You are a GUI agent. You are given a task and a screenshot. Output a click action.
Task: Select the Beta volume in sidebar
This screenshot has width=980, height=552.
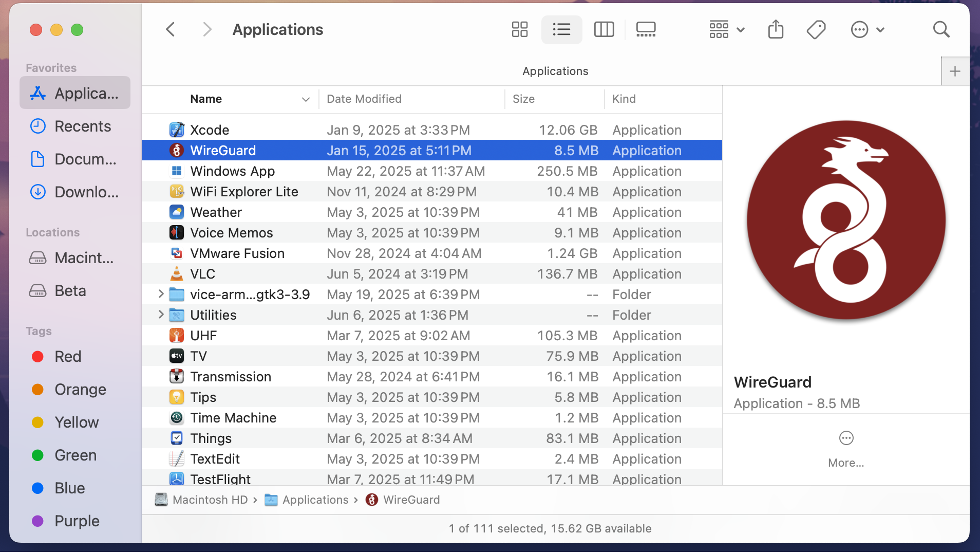pyautogui.click(x=75, y=290)
